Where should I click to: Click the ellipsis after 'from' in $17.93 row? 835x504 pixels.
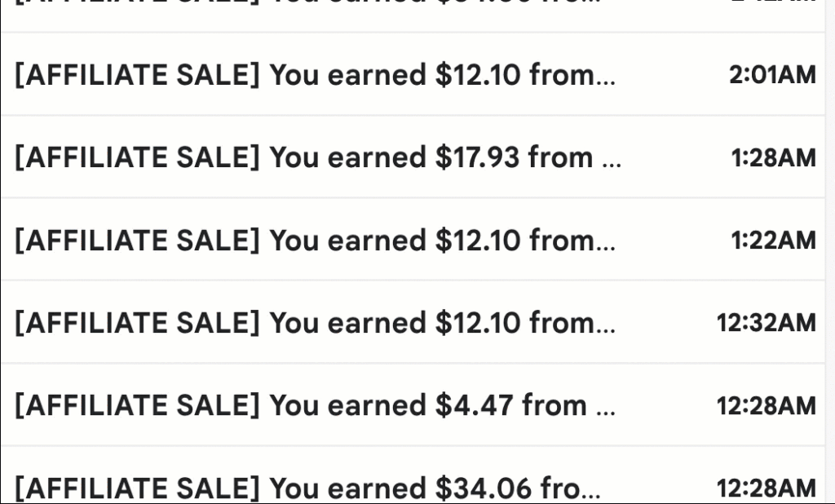611,161
